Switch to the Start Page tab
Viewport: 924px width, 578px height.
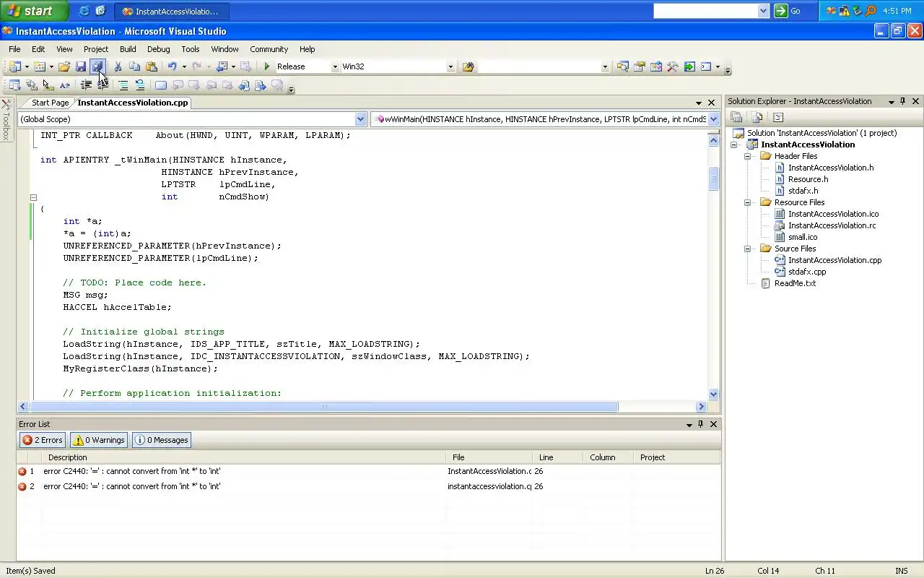point(50,103)
